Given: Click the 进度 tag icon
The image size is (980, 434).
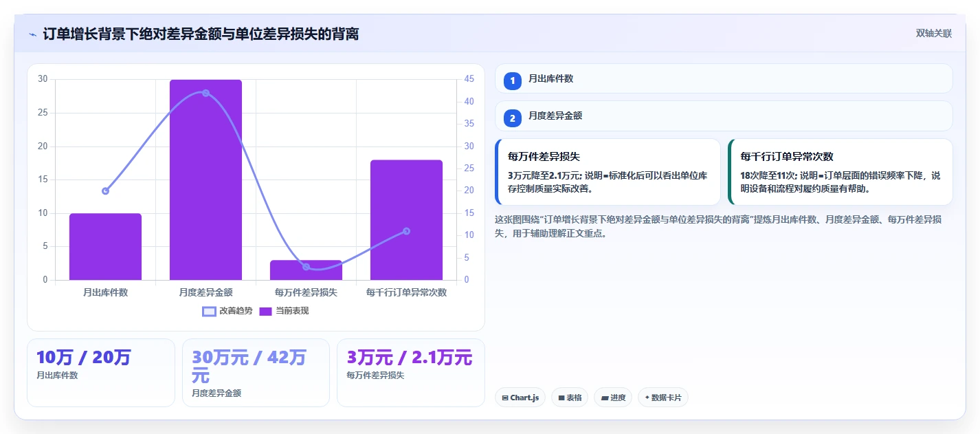Looking at the screenshot, I should pos(605,398).
